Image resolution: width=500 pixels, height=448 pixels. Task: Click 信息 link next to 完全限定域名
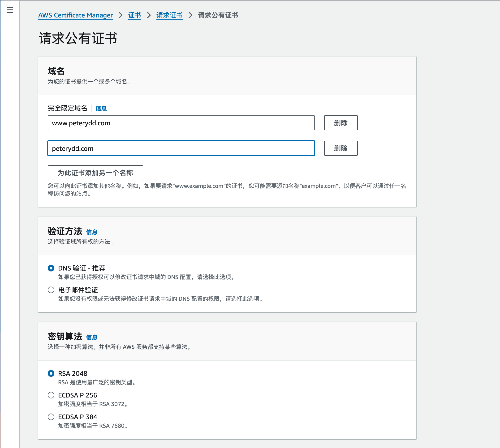coord(101,108)
